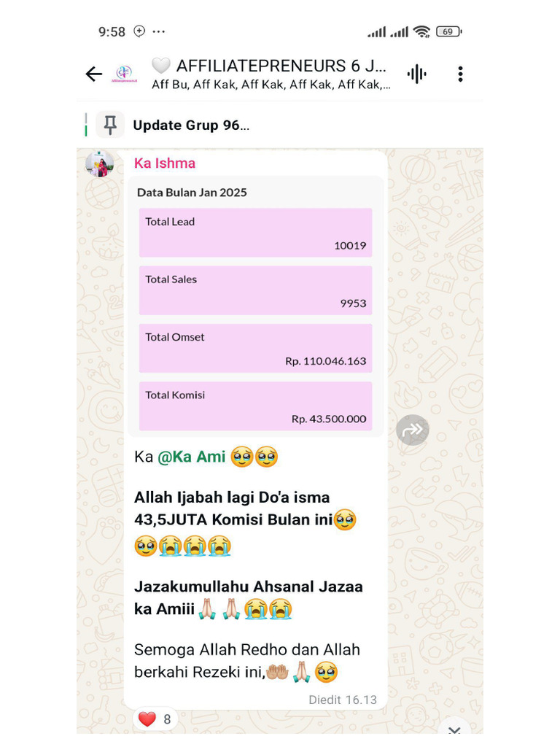Tap the group members list subtitle

tap(271, 85)
